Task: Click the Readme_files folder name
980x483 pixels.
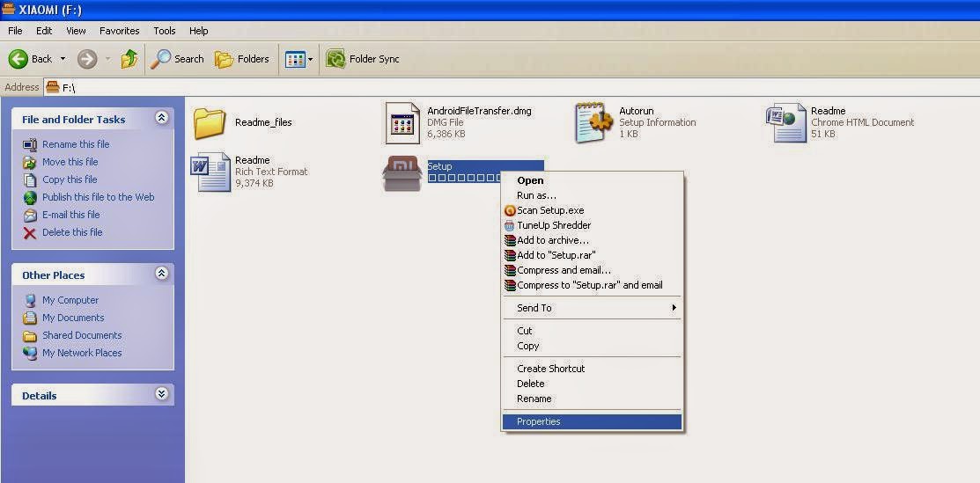Action: pos(263,122)
